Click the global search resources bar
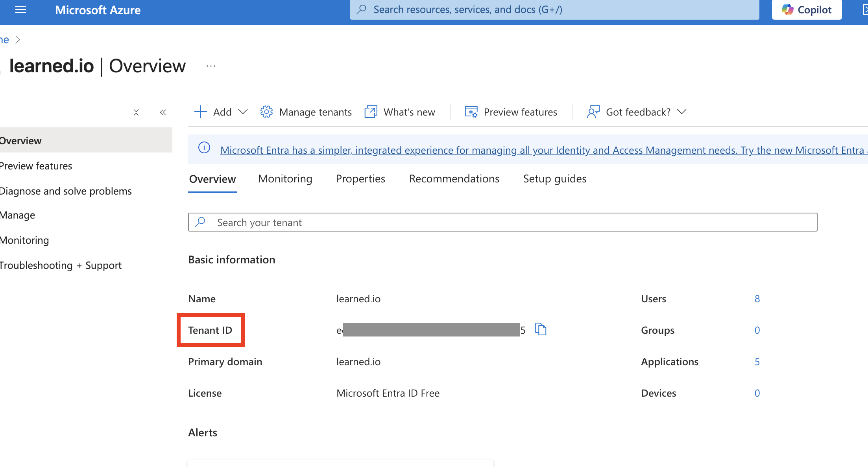This screenshot has width=868, height=467. 554,10
